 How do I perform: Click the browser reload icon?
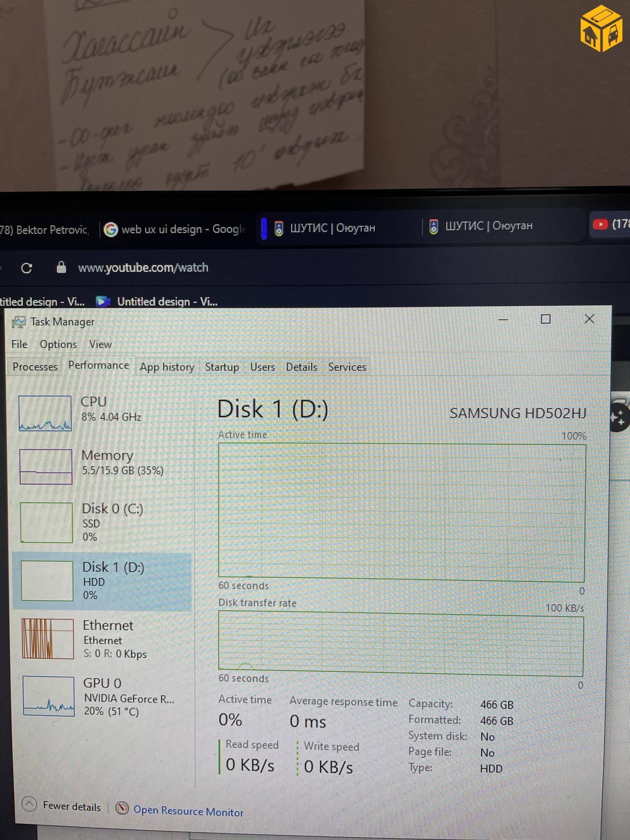pyautogui.click(x=27, y=268)
